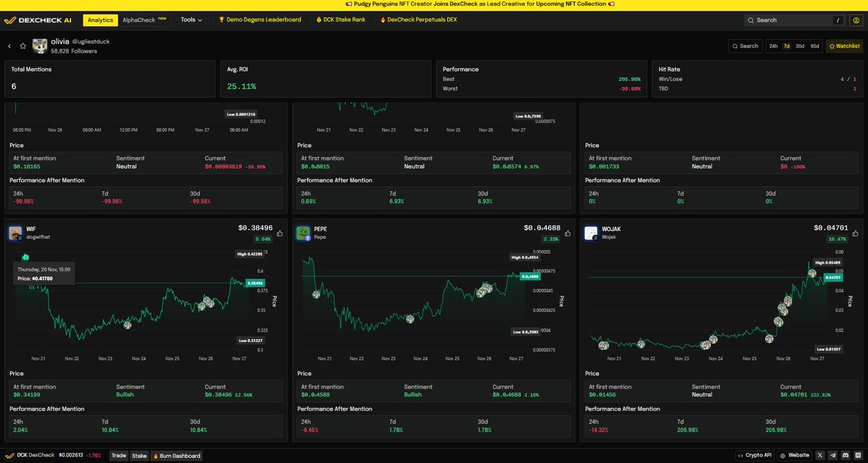Click the WIF chart High 0.42285 label
The height and width of the screenshot is (463, 868).
coord(249,254)
